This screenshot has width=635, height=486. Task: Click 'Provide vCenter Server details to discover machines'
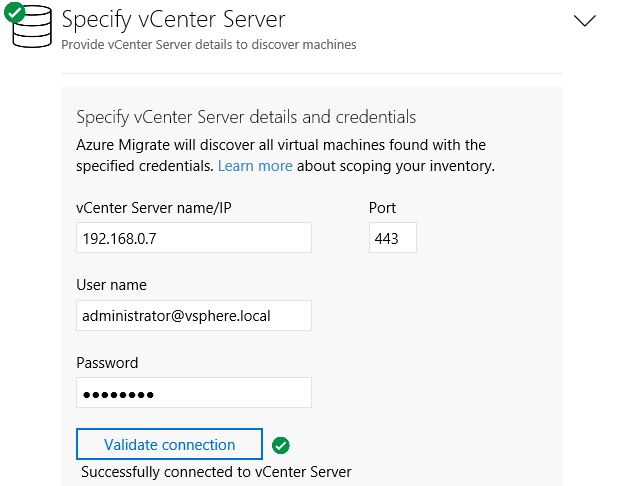209,45
